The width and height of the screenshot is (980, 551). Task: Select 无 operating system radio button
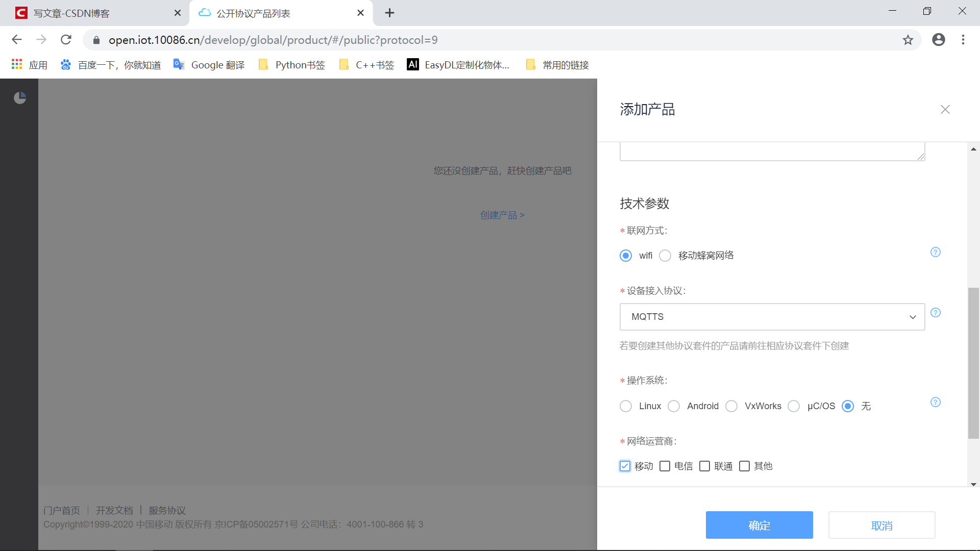[848, 406]
